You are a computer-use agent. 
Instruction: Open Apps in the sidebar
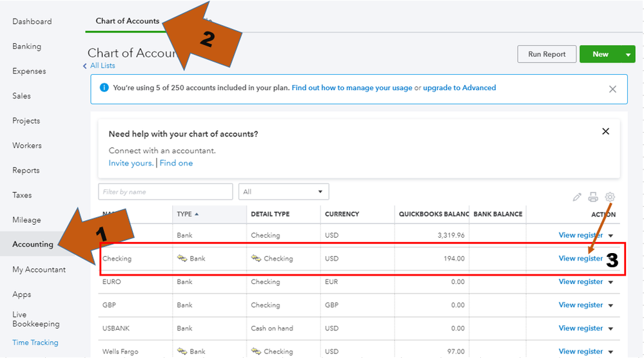pyautogui.click(x=22, y=294)
